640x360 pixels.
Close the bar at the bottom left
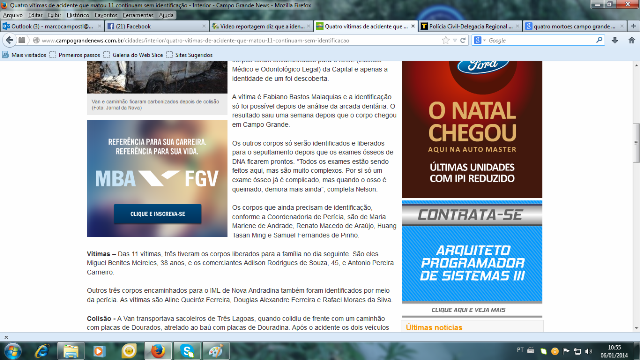[6, 338]
